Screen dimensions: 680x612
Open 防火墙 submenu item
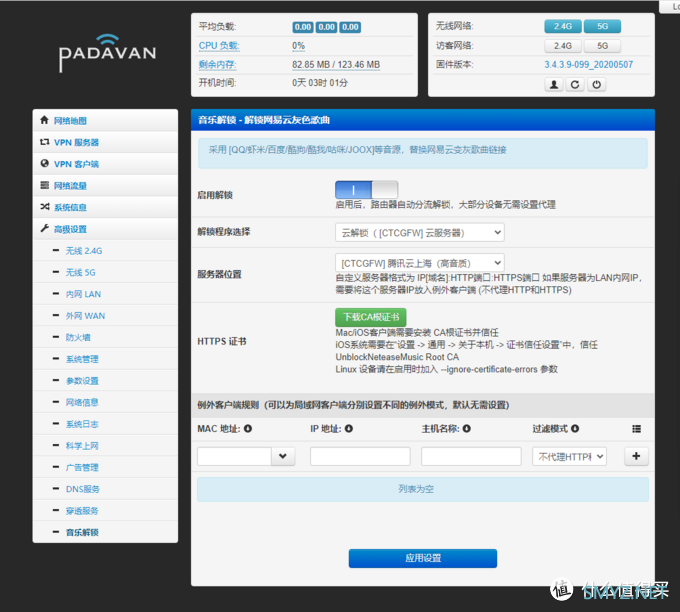[105, 337]
